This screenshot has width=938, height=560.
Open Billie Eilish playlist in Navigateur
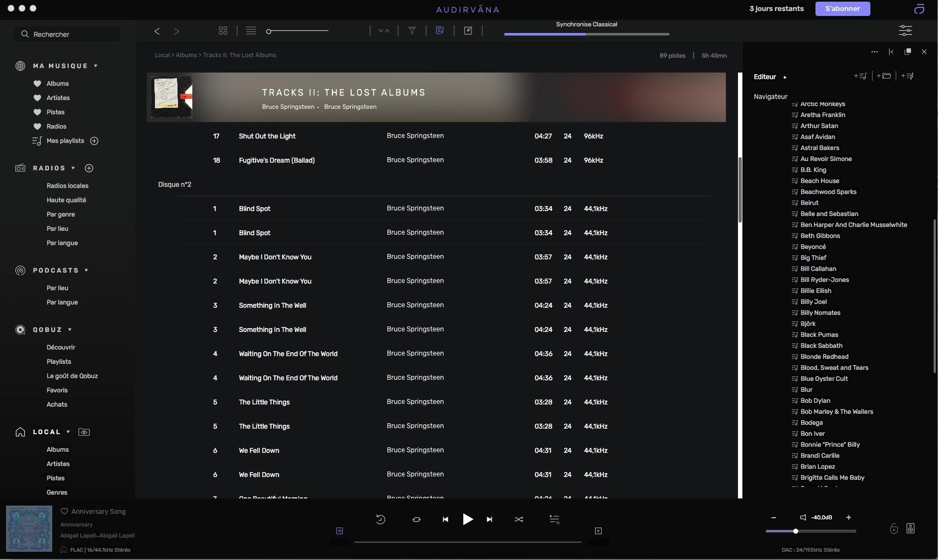[x=816, y=291]
